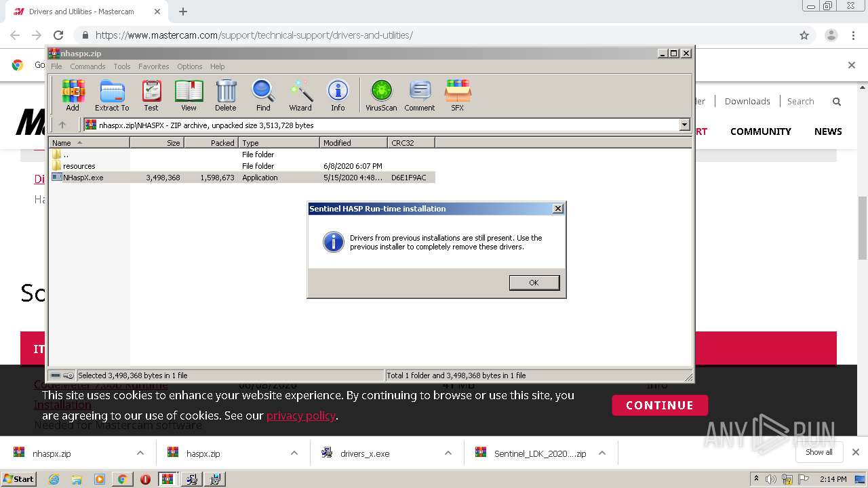Select the parent folder '..' entry
868x488 pixels.
coord(242,155)
